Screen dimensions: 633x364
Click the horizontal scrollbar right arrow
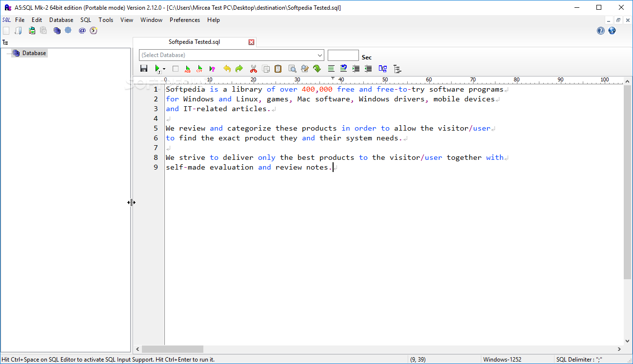point(620,349)
